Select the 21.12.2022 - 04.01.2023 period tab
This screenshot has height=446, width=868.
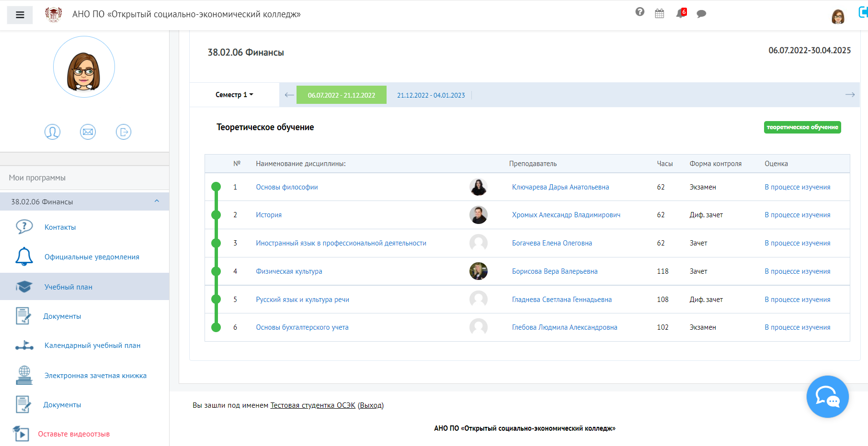pos(431,95)
